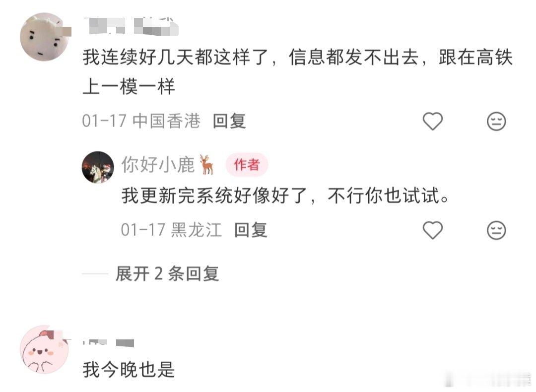The width and height of the screenshot is (536, 392).
Task: Reply to the 01-17 中国香港 comment
Action: [229, 121]
